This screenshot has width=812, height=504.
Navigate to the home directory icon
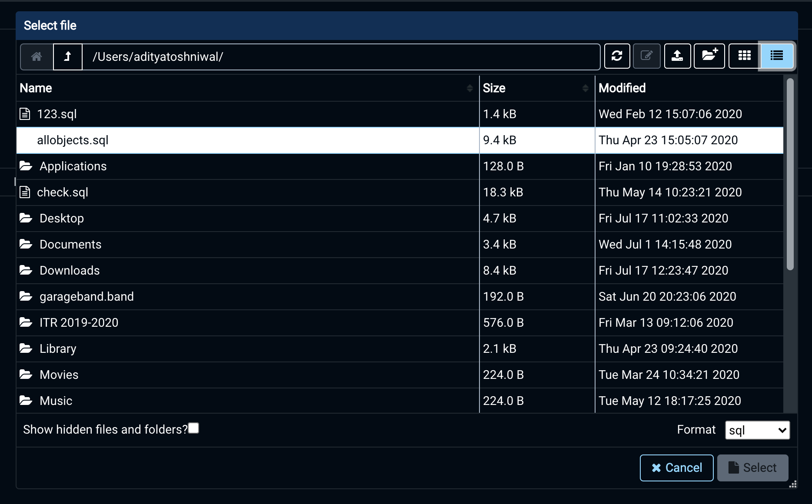pyautogui.click(x=37, y=56)
